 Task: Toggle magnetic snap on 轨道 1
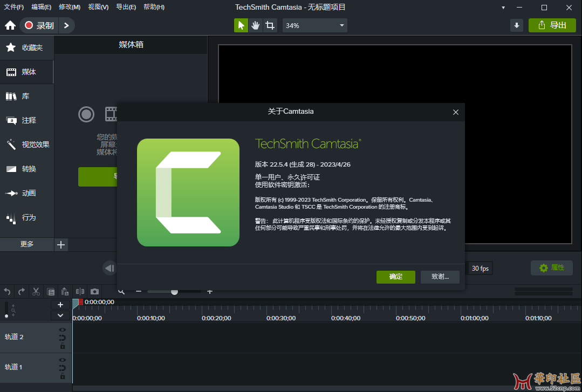click(x=63, y=368)
